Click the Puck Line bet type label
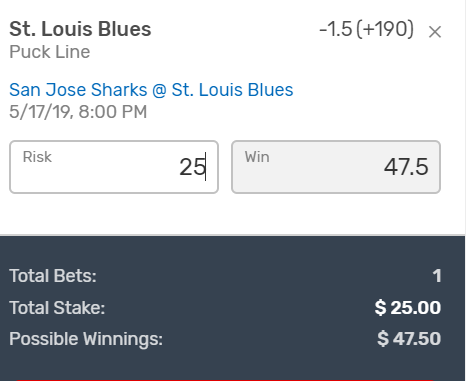Viewport: 466px width, 381px height. [x=50, y=52]
